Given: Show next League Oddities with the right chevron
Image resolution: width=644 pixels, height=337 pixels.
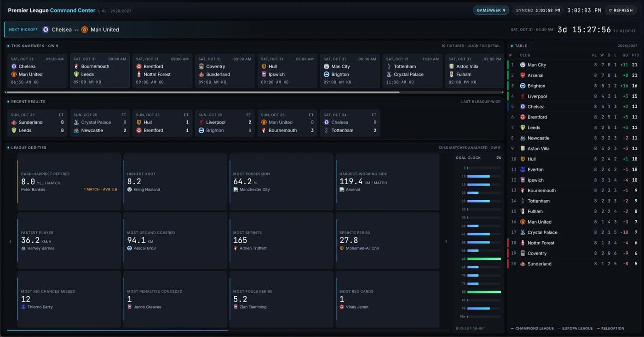Looking at the screenshot, I should 446,241.
